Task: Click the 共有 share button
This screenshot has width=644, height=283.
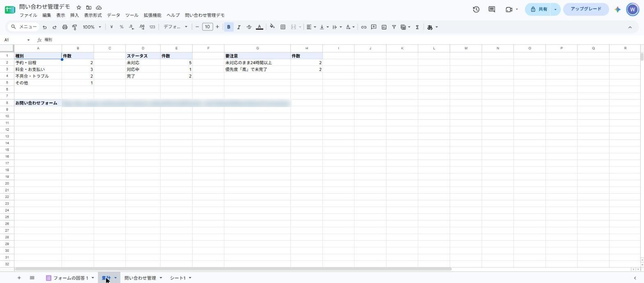Action: tap(538, 9)
